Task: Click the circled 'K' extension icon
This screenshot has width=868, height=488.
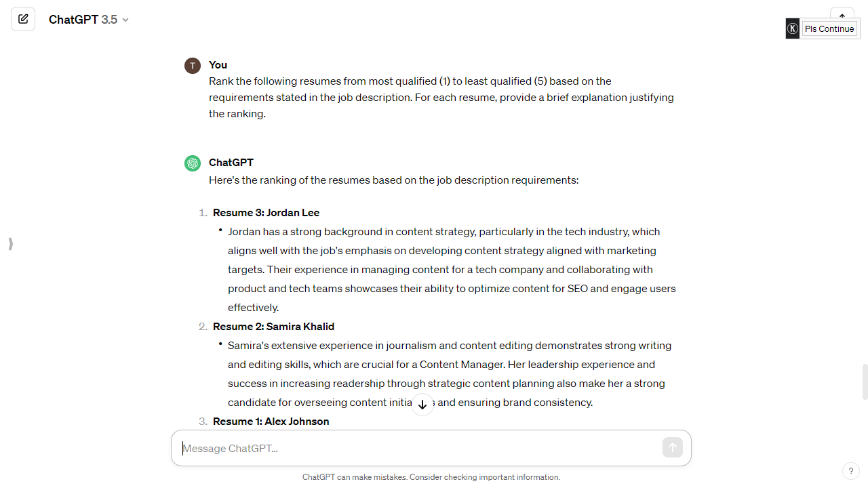Action: tap(792, 28)
